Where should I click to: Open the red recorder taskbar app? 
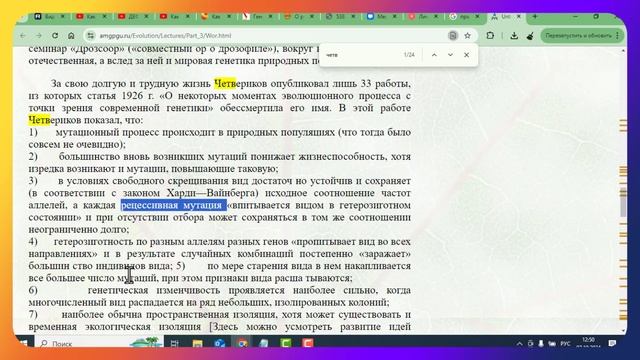(308, 343)
